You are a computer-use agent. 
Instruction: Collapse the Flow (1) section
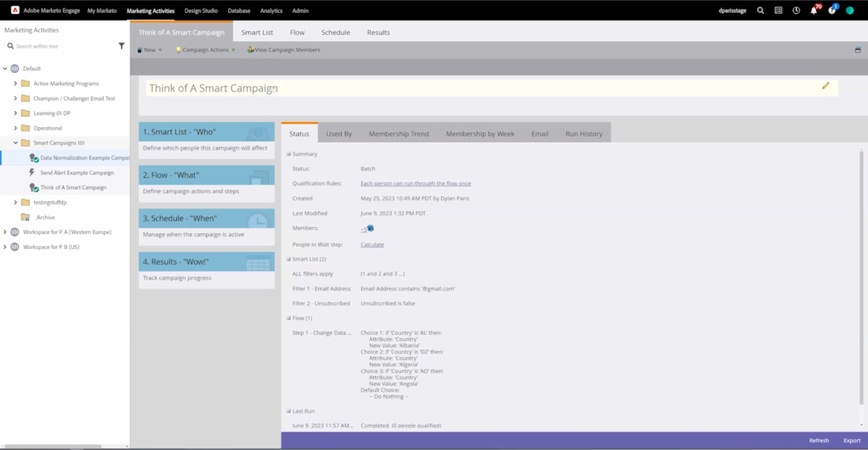(288, 318)
